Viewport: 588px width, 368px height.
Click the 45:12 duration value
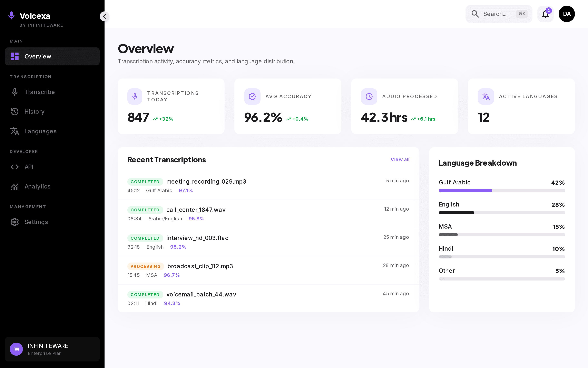click(x=133, y=191)
